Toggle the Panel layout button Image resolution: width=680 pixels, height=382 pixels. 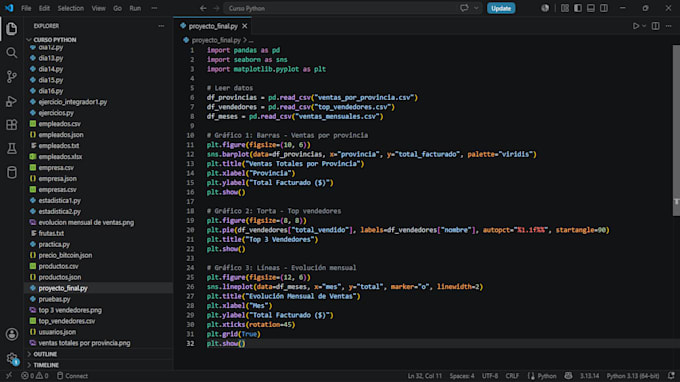(591, 8)
